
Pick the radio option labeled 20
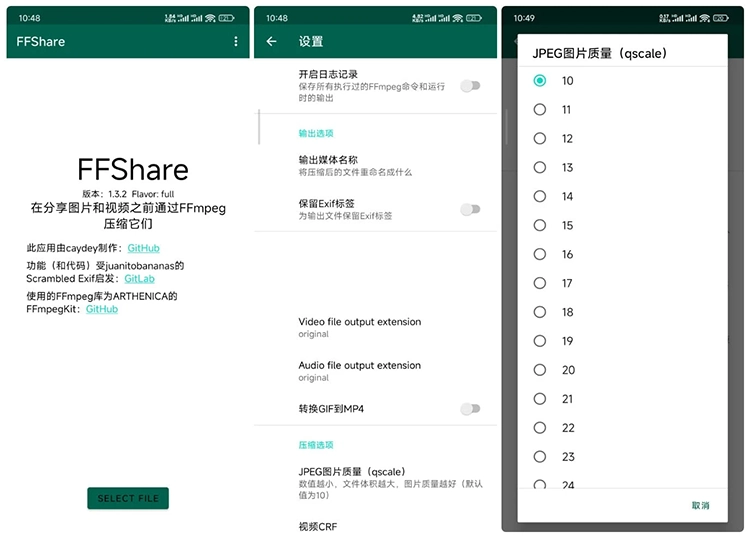(540, 370)
